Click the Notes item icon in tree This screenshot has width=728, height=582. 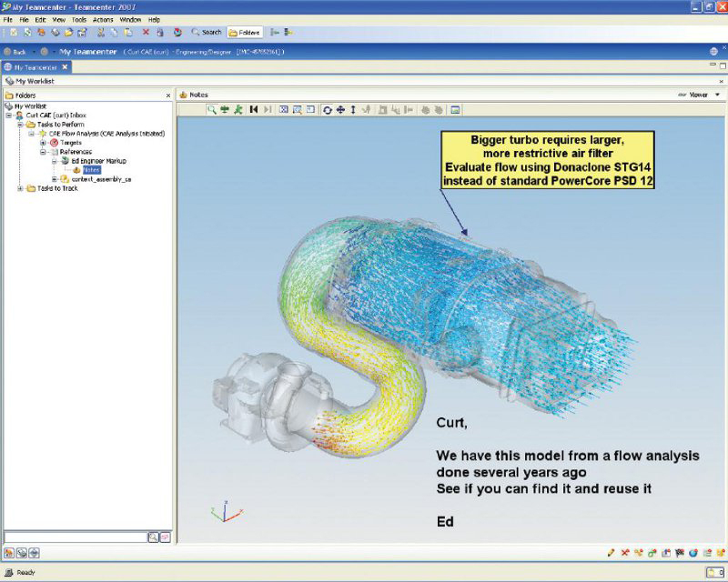(76, 170)
